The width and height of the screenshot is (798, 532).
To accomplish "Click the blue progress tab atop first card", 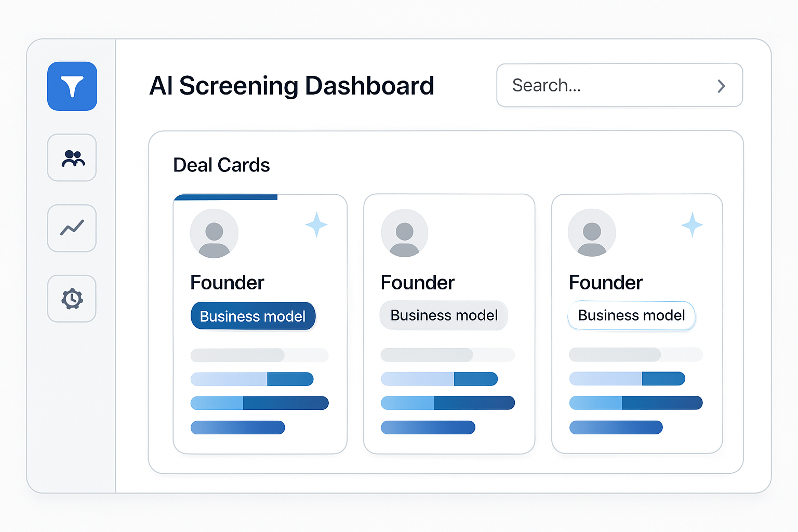I will point(225,197).
